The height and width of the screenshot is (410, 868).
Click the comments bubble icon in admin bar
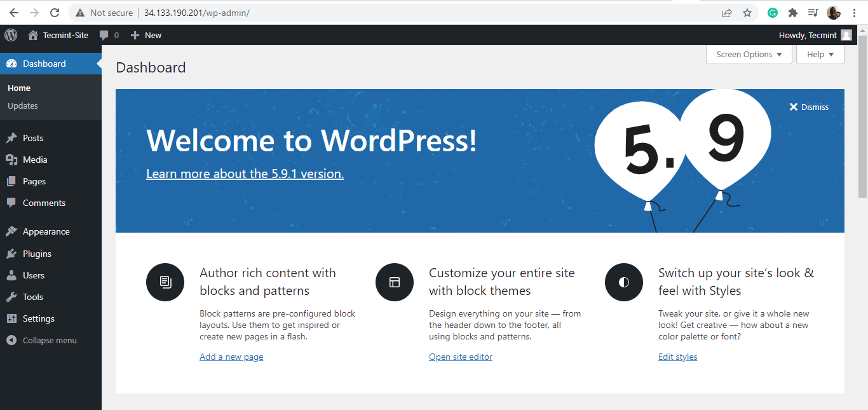tap(104, 36)
